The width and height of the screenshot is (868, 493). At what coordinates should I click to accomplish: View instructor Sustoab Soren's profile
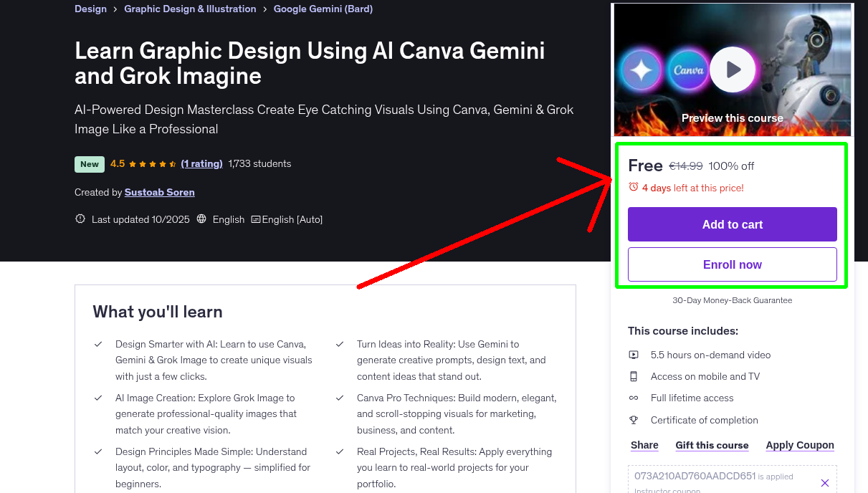pos(159,192)
